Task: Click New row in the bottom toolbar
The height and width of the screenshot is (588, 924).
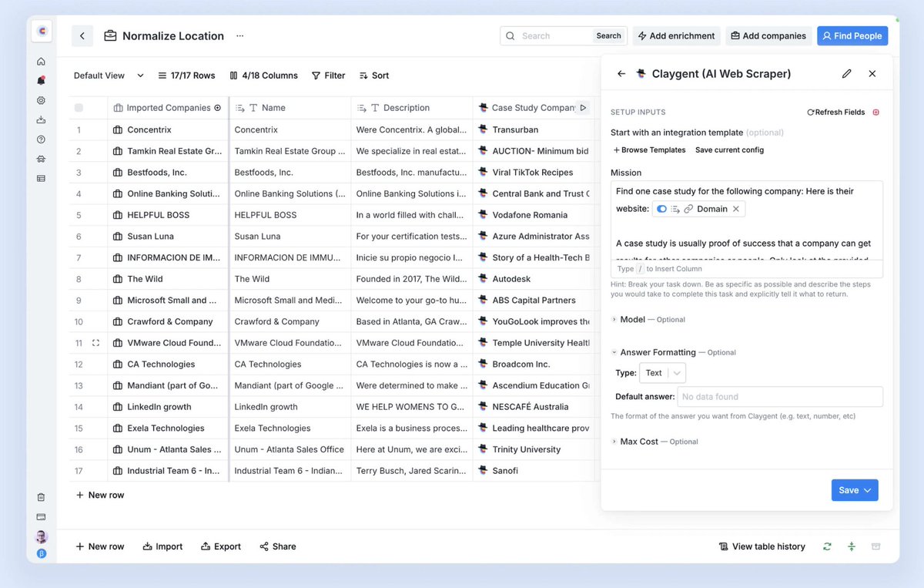Action: pos(99,546)
